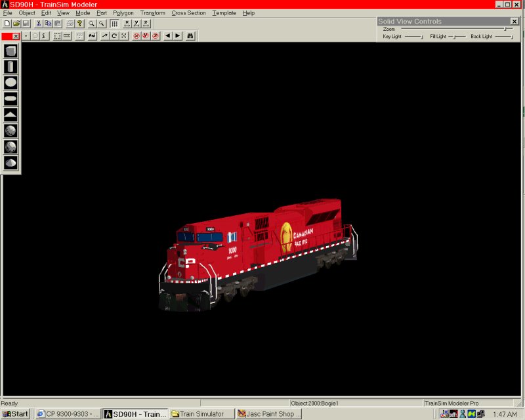This screenshot has height=420, width=525.
Task: Select the X axis view icon
Action: coord(127,24)
